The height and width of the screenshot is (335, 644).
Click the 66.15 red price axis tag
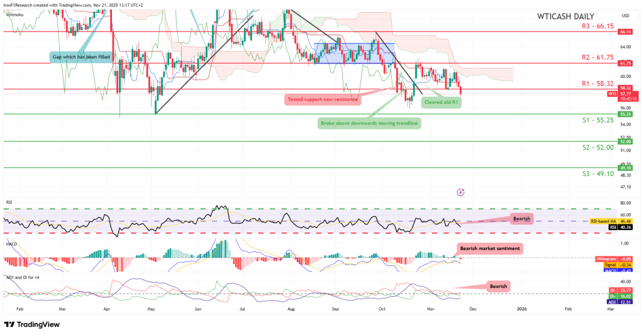pos(625,31)
